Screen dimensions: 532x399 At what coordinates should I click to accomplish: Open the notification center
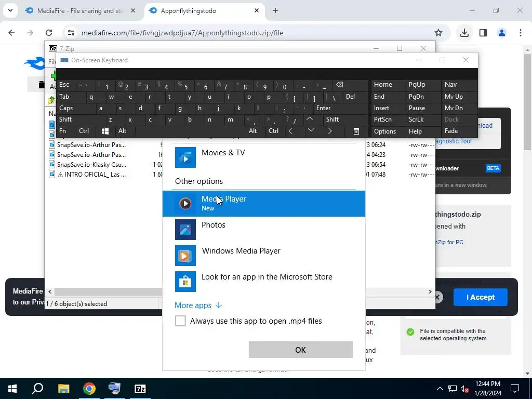click(x=515, y=389)
